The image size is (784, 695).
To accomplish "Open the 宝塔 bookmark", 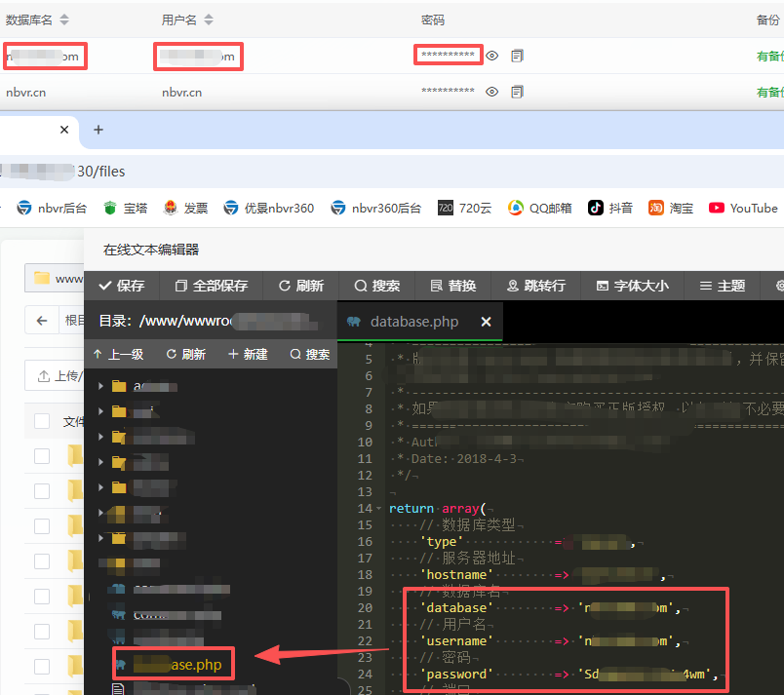I will coord(125,208).
